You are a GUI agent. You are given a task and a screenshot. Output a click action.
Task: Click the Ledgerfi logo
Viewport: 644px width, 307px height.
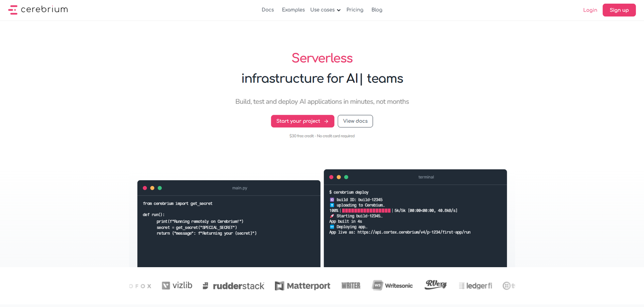pyautogui.click(x=475, y=286)
